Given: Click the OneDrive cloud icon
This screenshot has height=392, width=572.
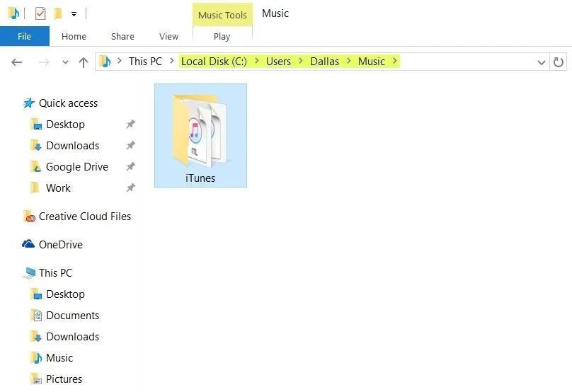Looking at the screenshot, I should click(28, 244).
